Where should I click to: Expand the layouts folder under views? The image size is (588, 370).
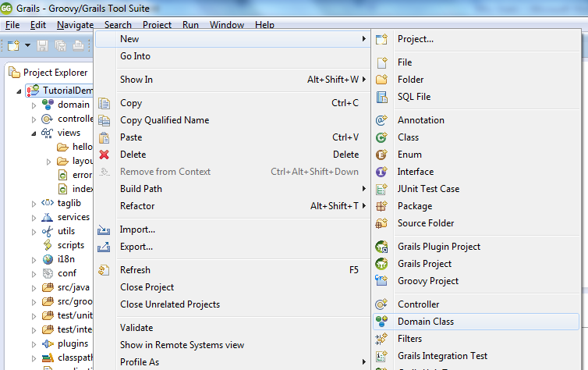[x=49, y=162]
